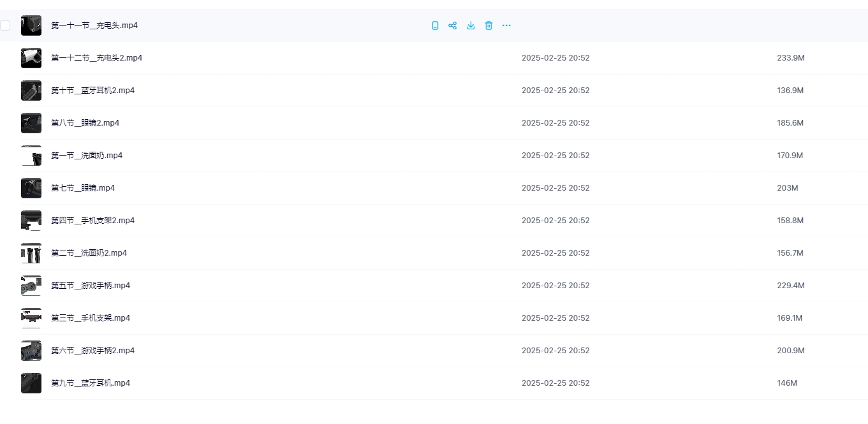Viewport: 868px width, 424px height.
Task: Tick the checkbox for 第一十一节__充电头.mp4
Action: (6, 26)
